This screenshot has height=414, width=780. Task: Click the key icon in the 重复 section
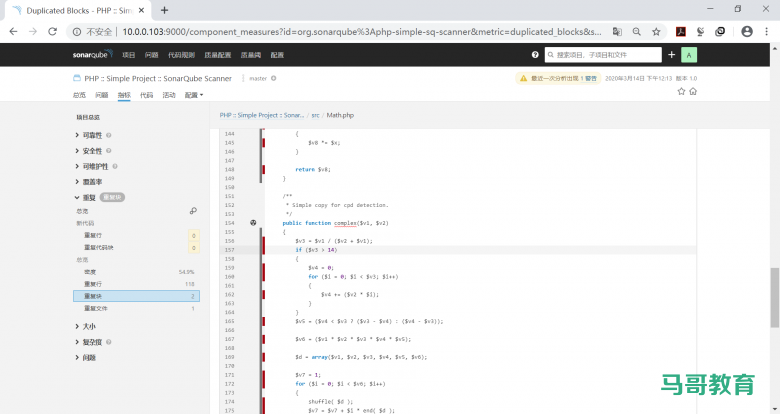coord(193,210)
